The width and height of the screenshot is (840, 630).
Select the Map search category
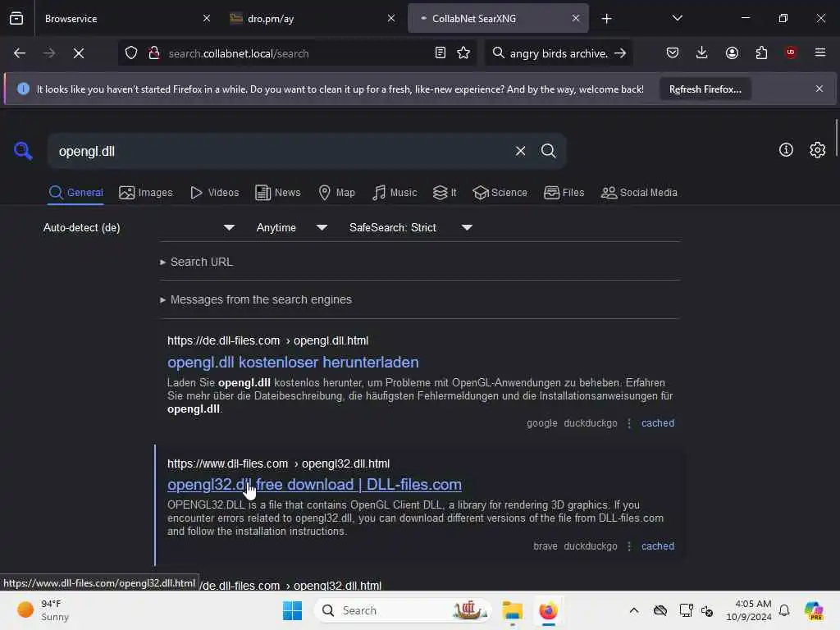coord(336,193)
